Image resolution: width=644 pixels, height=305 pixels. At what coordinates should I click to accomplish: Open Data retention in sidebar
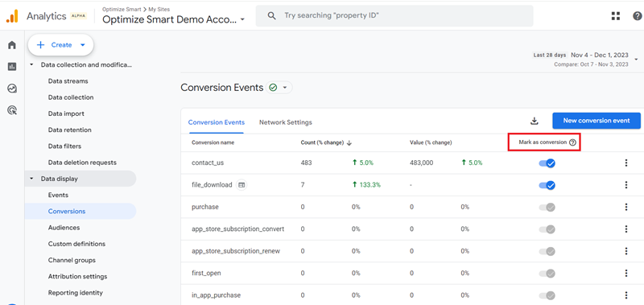[70, 130]
